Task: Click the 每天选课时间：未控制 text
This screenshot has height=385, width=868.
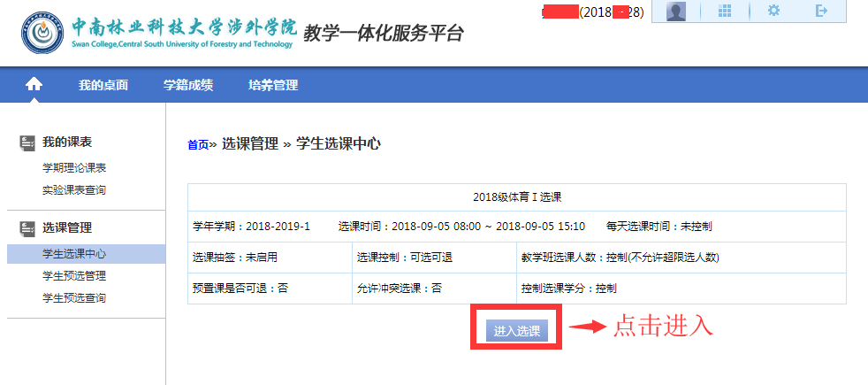Action: coord(659,227)
